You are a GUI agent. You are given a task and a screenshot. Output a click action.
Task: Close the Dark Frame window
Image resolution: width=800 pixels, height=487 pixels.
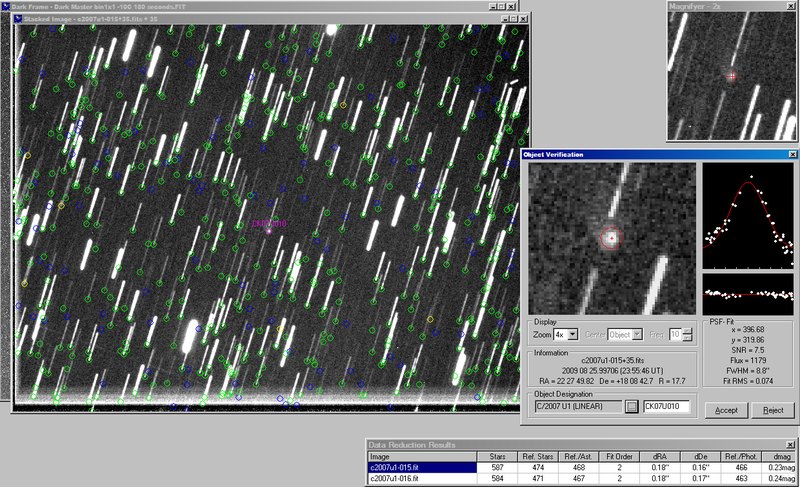pyautogui.click(x=511, y=7)
